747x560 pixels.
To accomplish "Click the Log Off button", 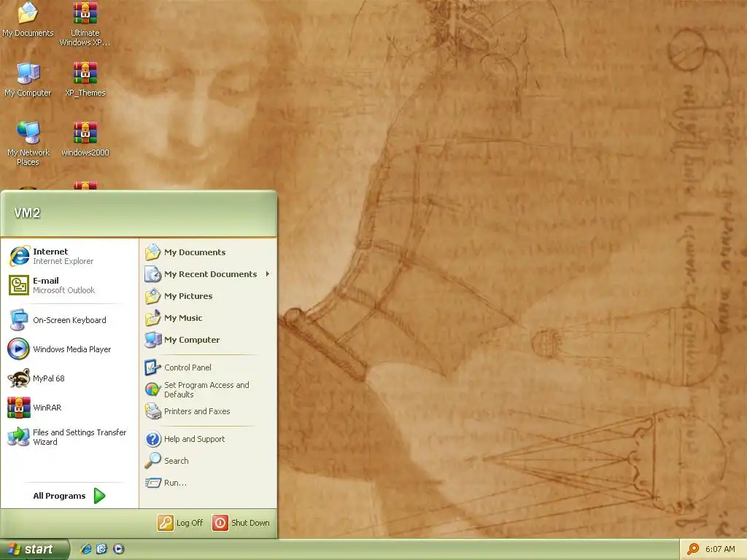I will 180,523.
